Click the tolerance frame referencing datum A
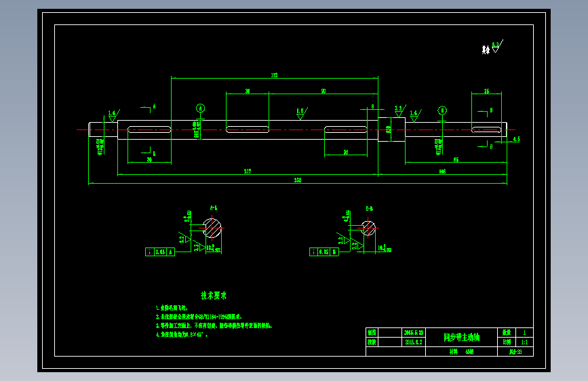The height and width of the screenshot is (381, 588). click(x=160, y=252)
